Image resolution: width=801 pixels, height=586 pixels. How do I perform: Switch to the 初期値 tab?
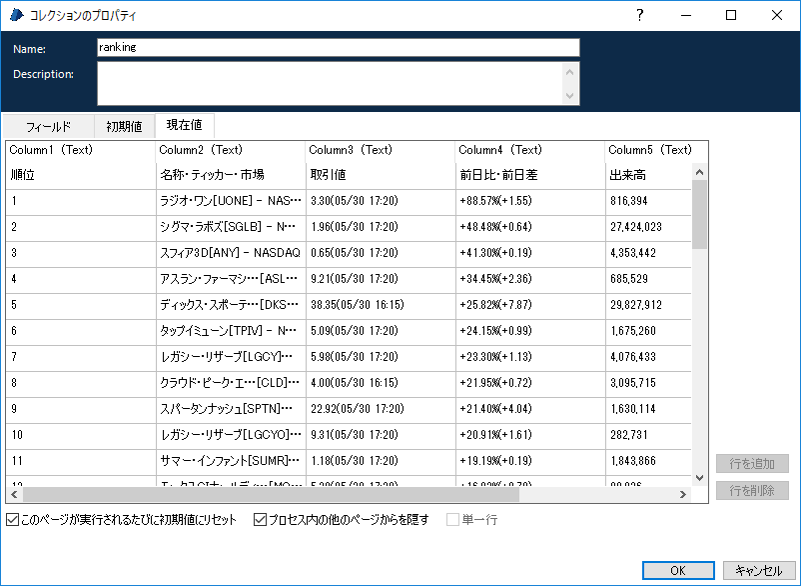(124, 126)
